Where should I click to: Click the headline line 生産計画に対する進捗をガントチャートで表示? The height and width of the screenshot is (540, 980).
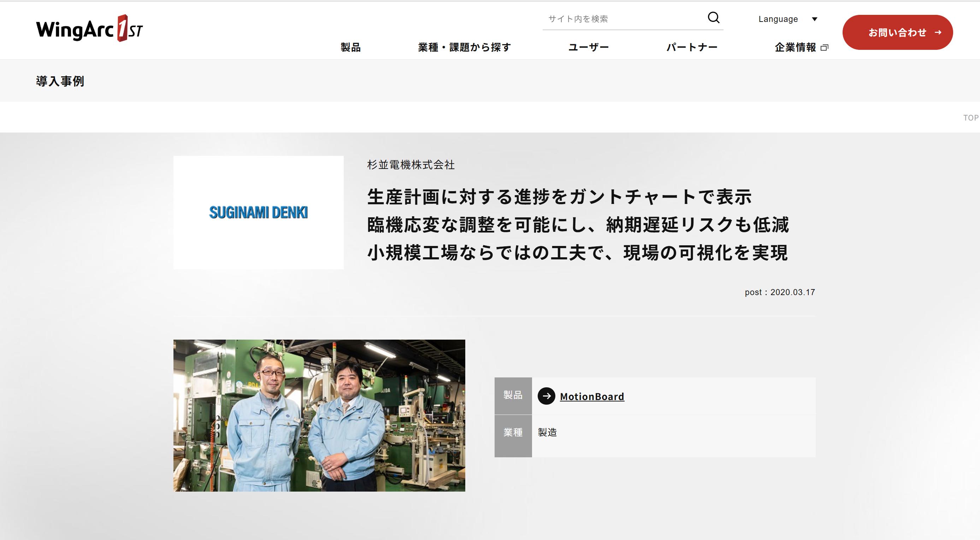559,197
